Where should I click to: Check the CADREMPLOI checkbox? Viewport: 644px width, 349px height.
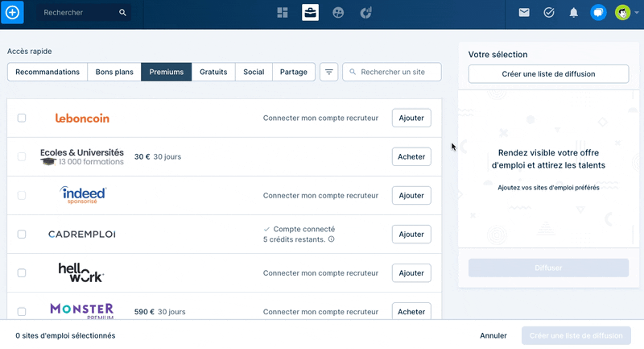[22, 235]
